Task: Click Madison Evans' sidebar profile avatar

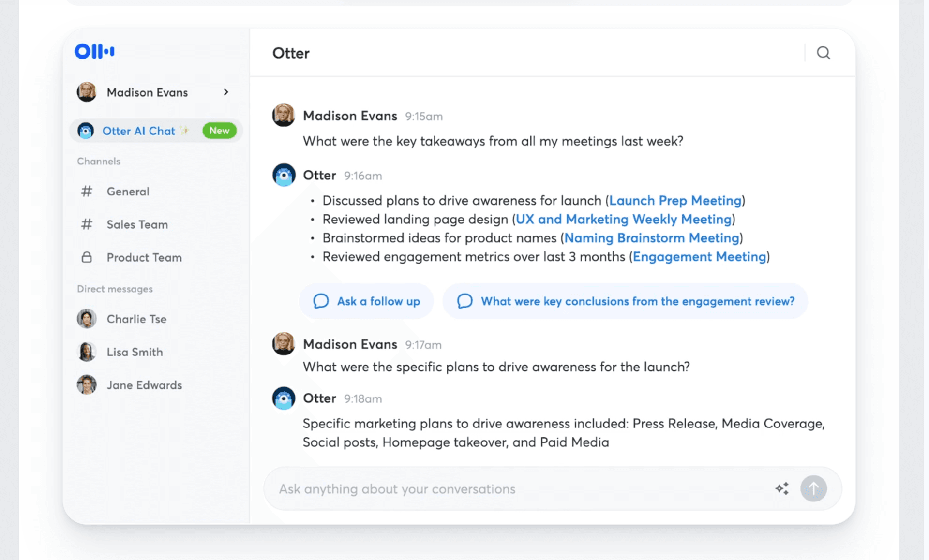Action: (87, 92)
